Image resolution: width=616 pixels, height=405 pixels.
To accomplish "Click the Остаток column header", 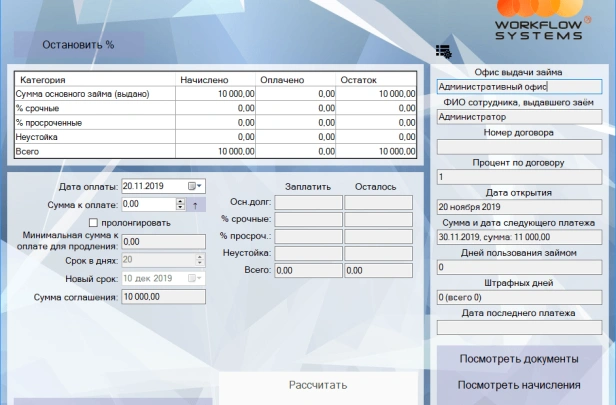I will tap(376, 79).
